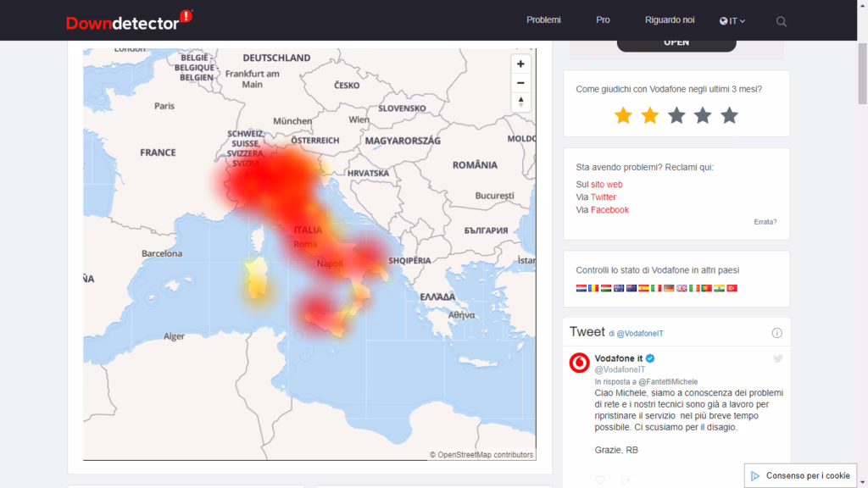Screen dimensions: 868x488
Task: Select the United Kingdom flag
Action: coord(682,288)
